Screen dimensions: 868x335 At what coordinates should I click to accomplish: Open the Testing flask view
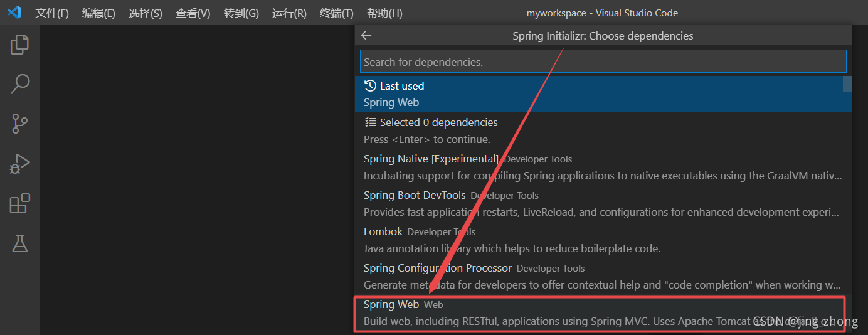coord(19,243)
